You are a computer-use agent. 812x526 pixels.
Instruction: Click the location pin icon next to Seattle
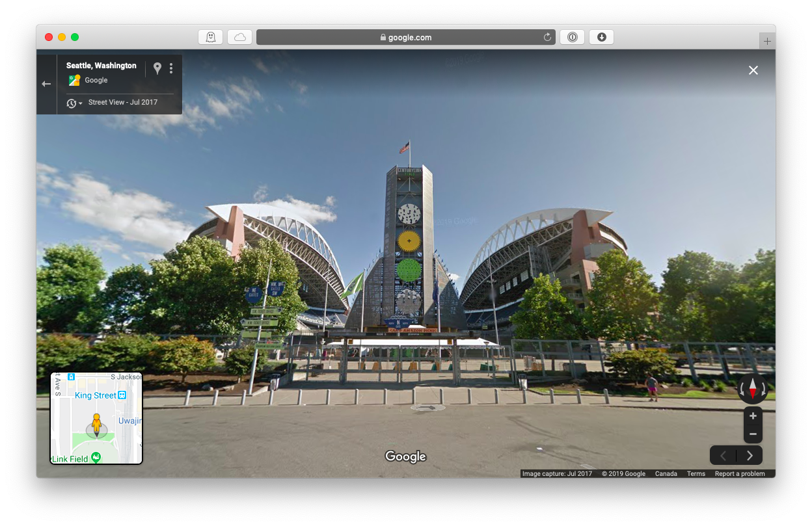157,68
